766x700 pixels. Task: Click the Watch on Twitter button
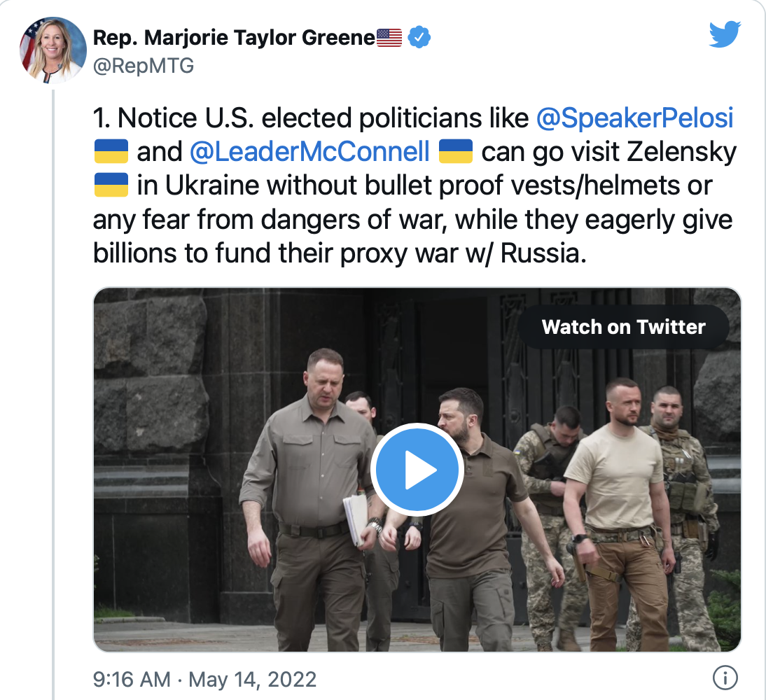click(x=623, y=327)
